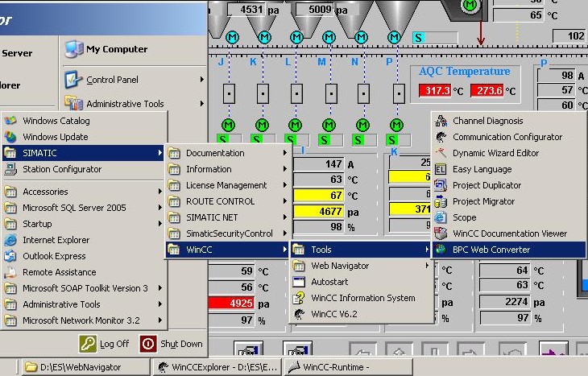Screen dimensions: 588x376
Task: Click the Scope icon
Action: [x=441, y=217]
